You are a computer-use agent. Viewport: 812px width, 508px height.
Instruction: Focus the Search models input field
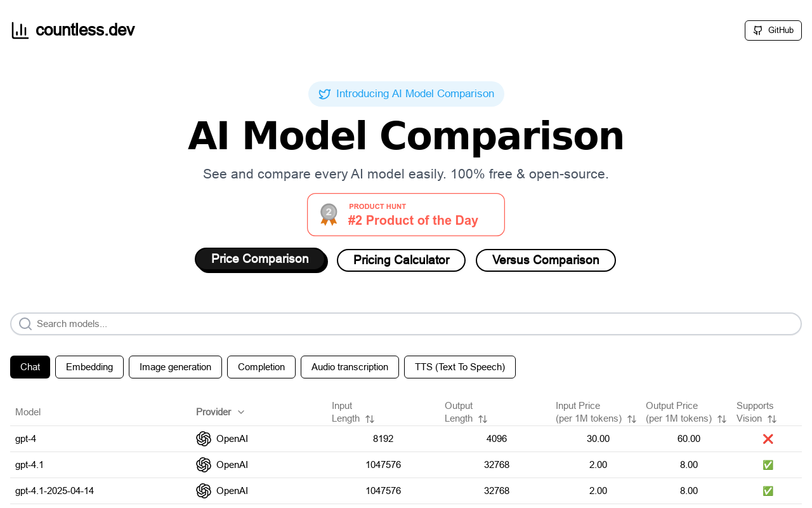(x=406, y=324)
